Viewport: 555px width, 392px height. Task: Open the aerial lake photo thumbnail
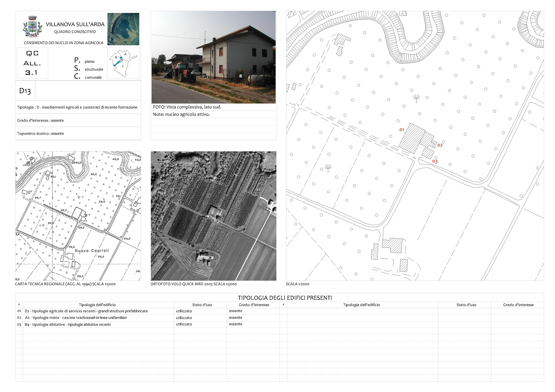123,29
